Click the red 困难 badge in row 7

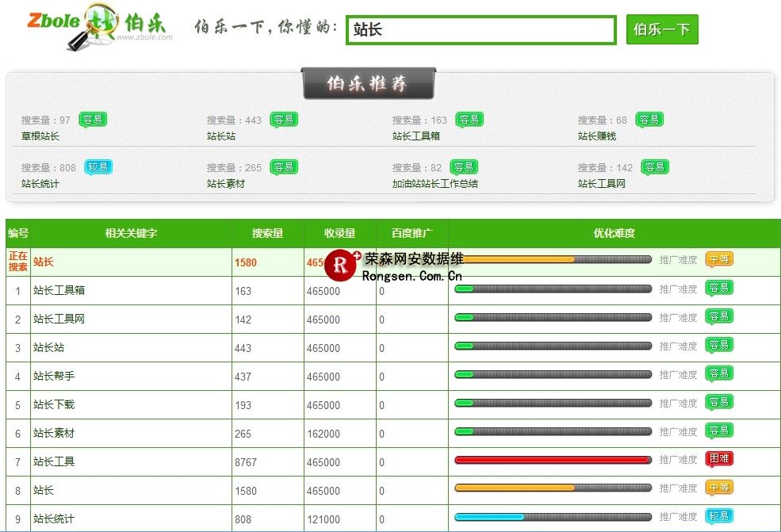[718, 459]
